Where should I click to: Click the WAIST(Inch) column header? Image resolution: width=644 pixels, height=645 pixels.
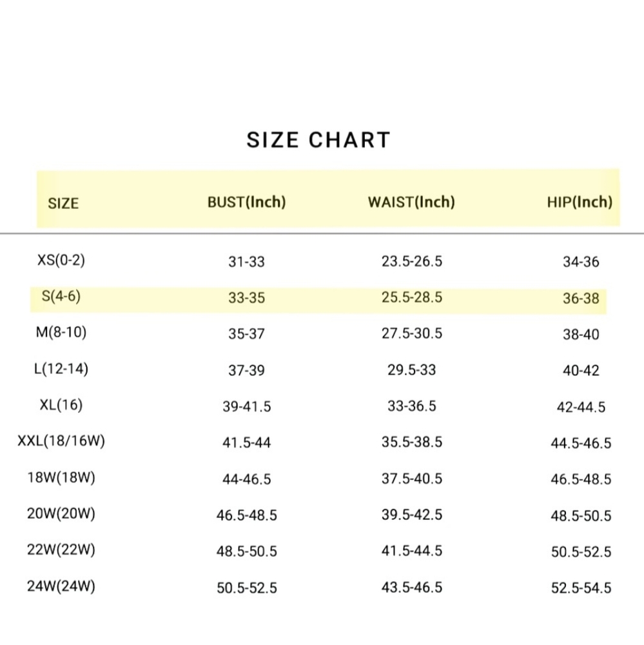412,202
